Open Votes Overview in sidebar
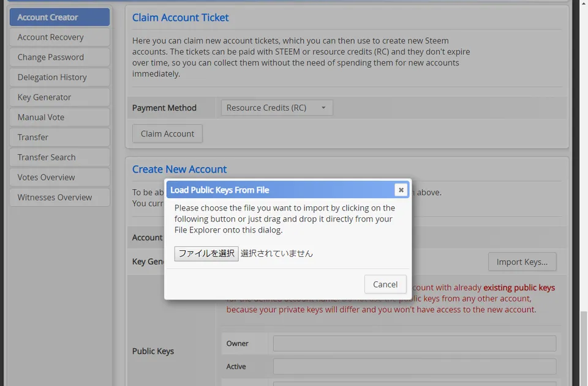The height and width of the screenshot is (386, 588). (59, 177)
